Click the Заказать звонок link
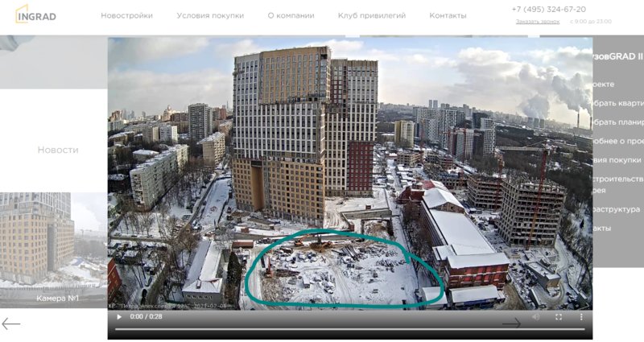 click(538, 22)
